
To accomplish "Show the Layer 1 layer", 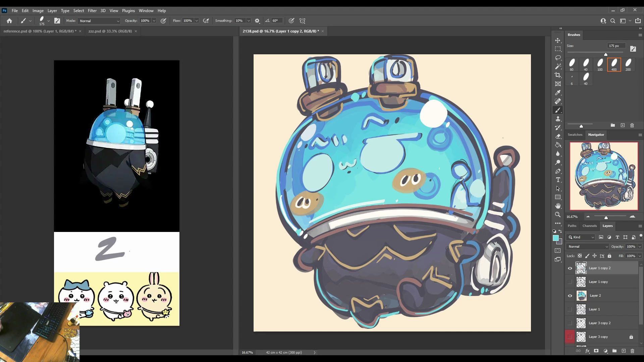I will point(570,309).
